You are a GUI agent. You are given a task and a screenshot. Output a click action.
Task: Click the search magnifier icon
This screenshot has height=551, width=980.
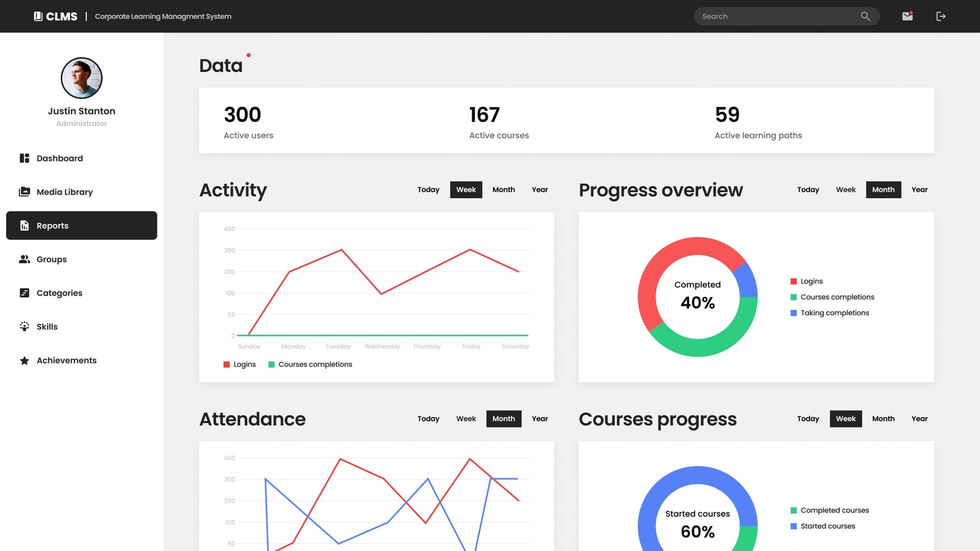[x=865, y=17]
